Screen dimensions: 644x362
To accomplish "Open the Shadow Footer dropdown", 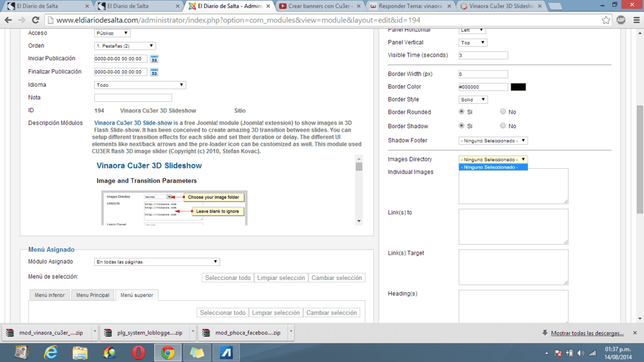I will tap(493, 141).
